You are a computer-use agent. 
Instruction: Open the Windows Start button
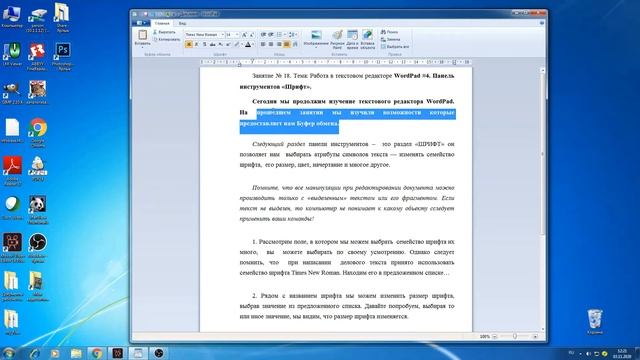(9, 353)
